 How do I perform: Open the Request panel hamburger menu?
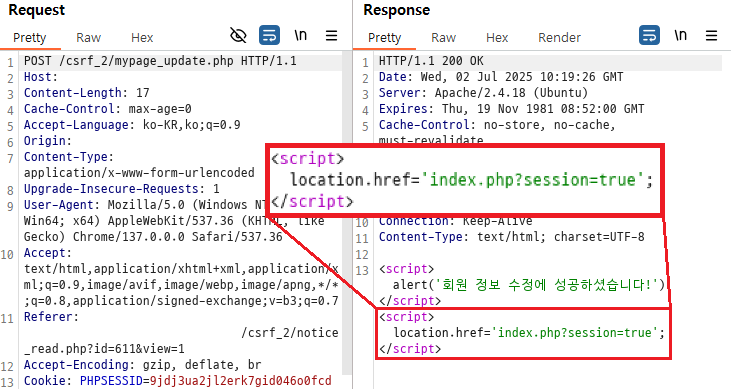[331, 35]
